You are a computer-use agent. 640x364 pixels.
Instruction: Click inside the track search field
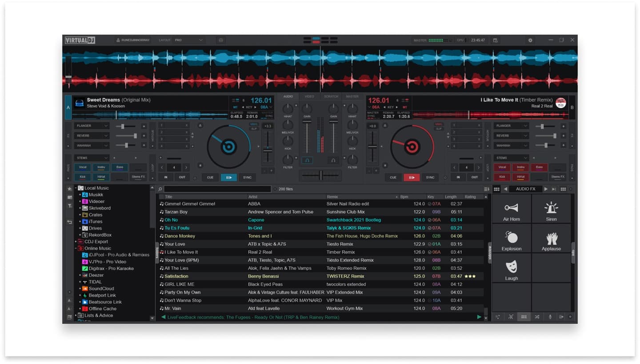218,189
